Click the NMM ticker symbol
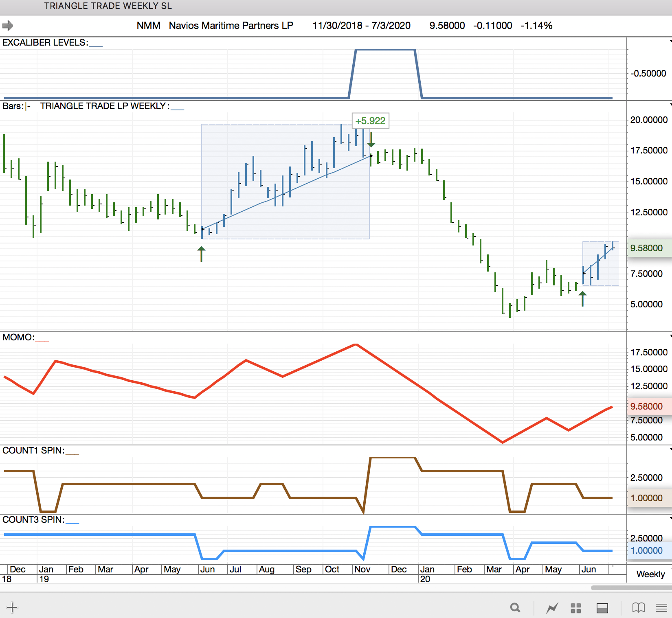Image resolution: width=672 pixels, height=618 pixels. pos(148,26)
